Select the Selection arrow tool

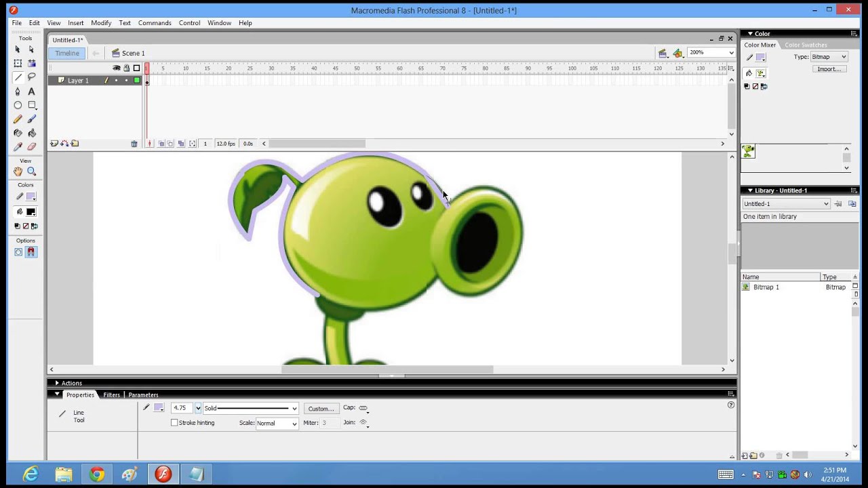[x=18, y=49]
